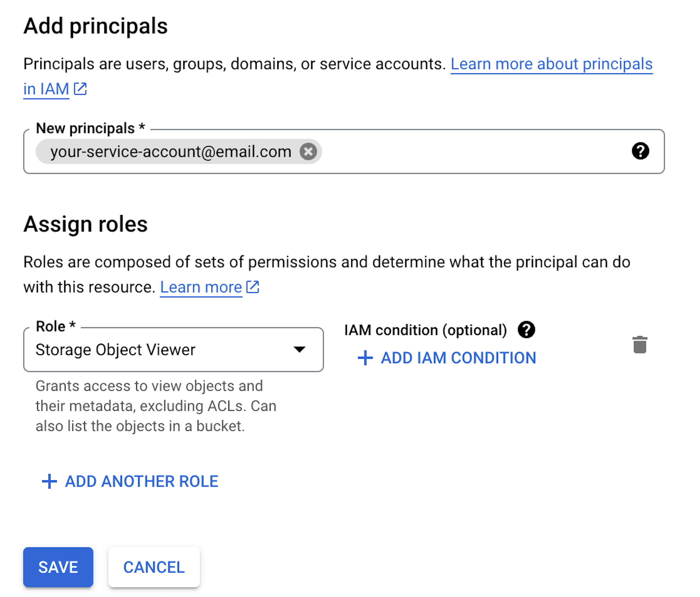Add another role
Viewport: 700px width, 597px height.
130,481
